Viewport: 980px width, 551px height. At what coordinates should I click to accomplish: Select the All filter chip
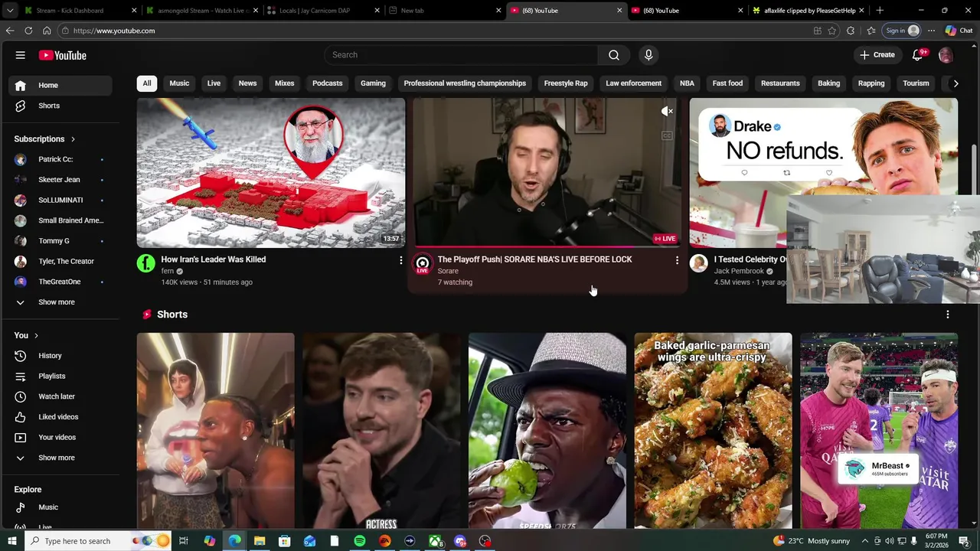(147, 83)
